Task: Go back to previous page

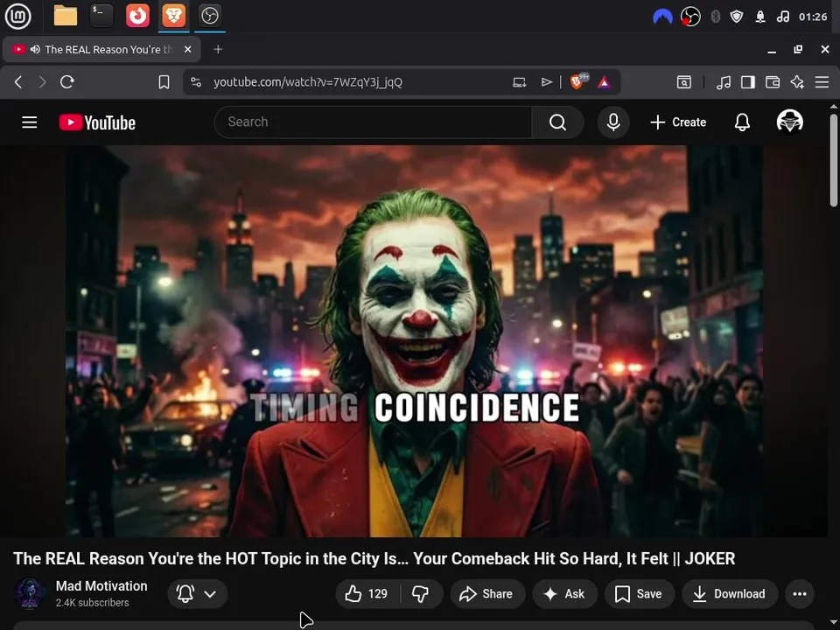Action: [18, 82]
